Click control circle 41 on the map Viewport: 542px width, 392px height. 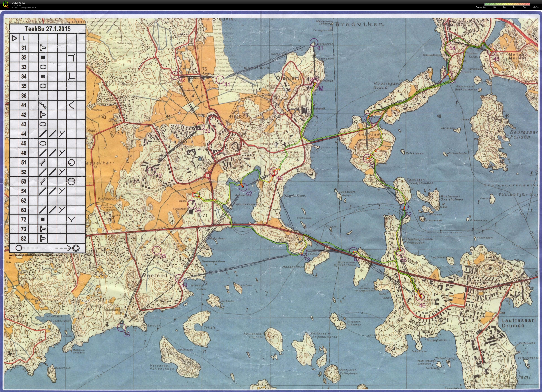220,80
